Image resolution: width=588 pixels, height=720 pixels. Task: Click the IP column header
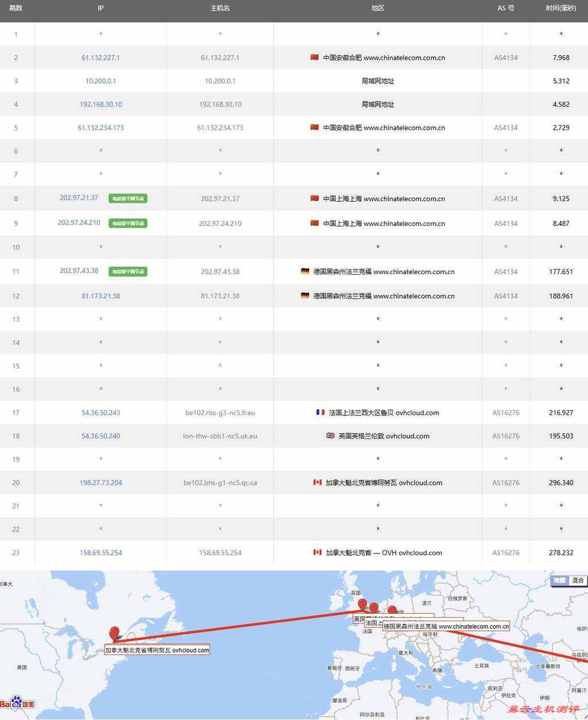coord(100,8)
